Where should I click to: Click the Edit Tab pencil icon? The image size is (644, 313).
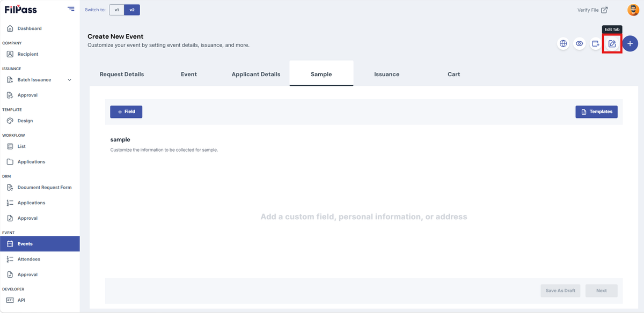tap(612, 44)
